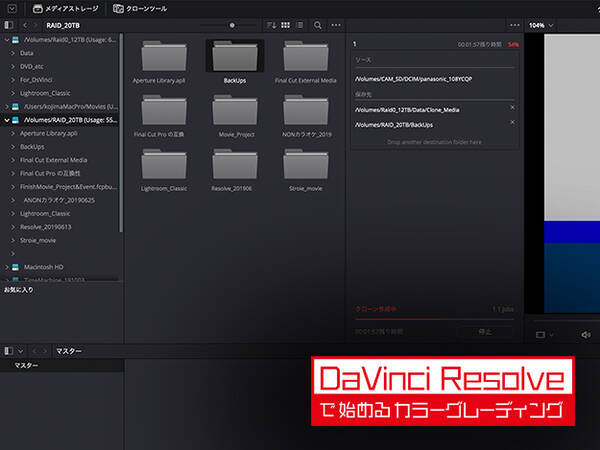
Task: Click the 停止 stop button
Action: tap(485, 332)
